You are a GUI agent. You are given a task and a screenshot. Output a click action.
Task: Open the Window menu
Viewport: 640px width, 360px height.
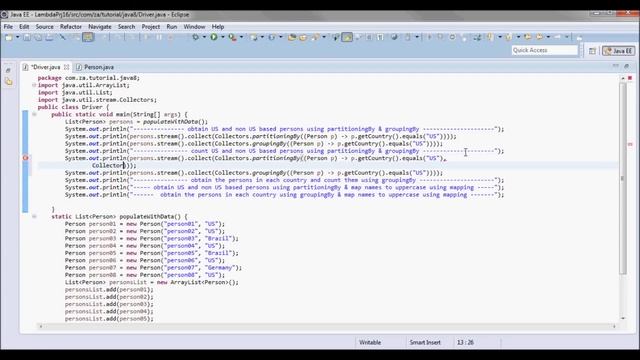click(194, 27)
